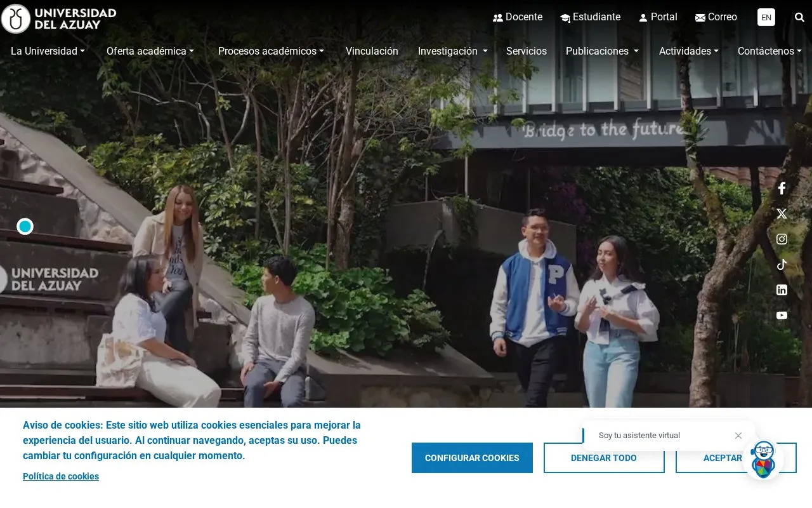The image size is (812, 508).
Task: Click the Denegar Todo button
Action: (604, 458)
